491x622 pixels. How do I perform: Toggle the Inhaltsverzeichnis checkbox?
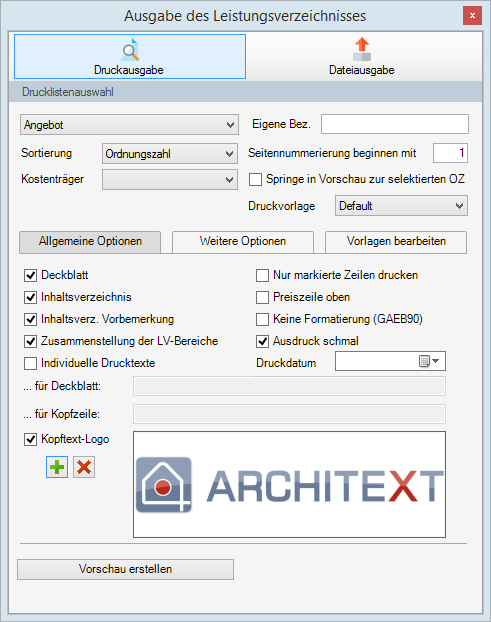coord(31,297)
